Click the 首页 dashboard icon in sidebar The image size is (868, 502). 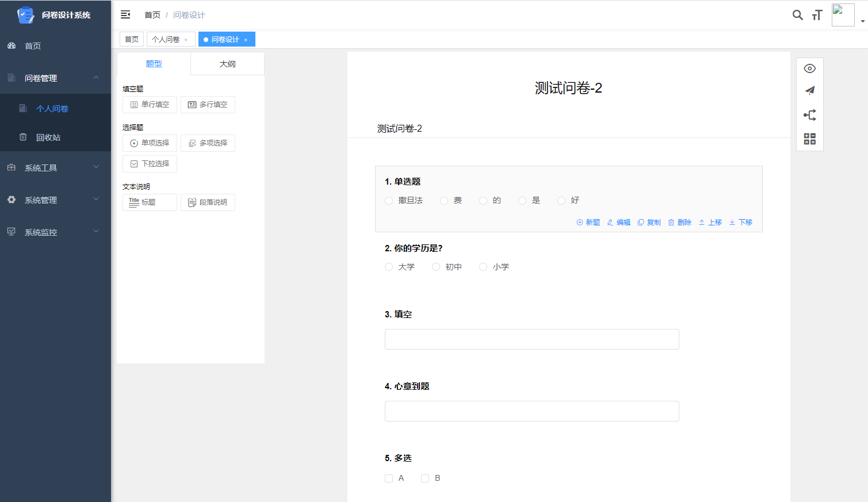(12, 45)
